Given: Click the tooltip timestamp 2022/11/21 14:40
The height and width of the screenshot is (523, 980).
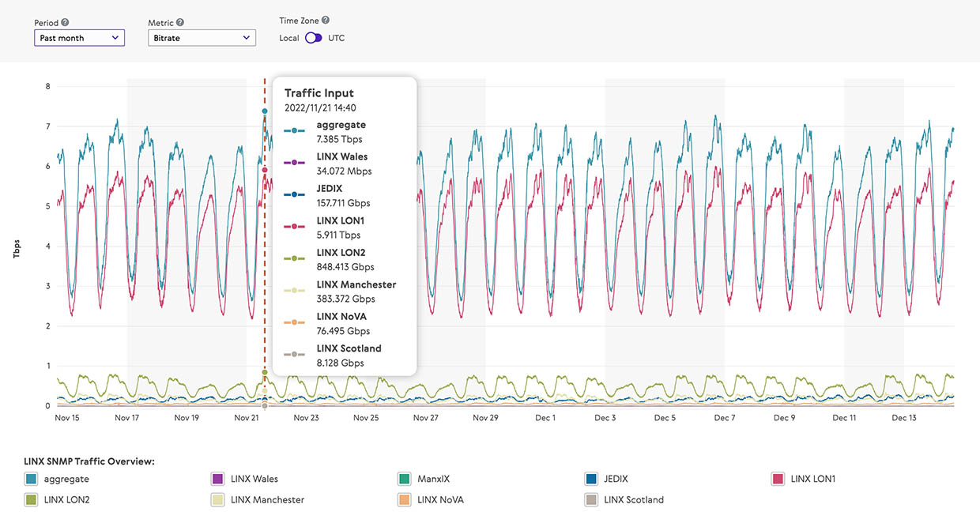Looking at the screenshot, I should click(x=320, y=108).
